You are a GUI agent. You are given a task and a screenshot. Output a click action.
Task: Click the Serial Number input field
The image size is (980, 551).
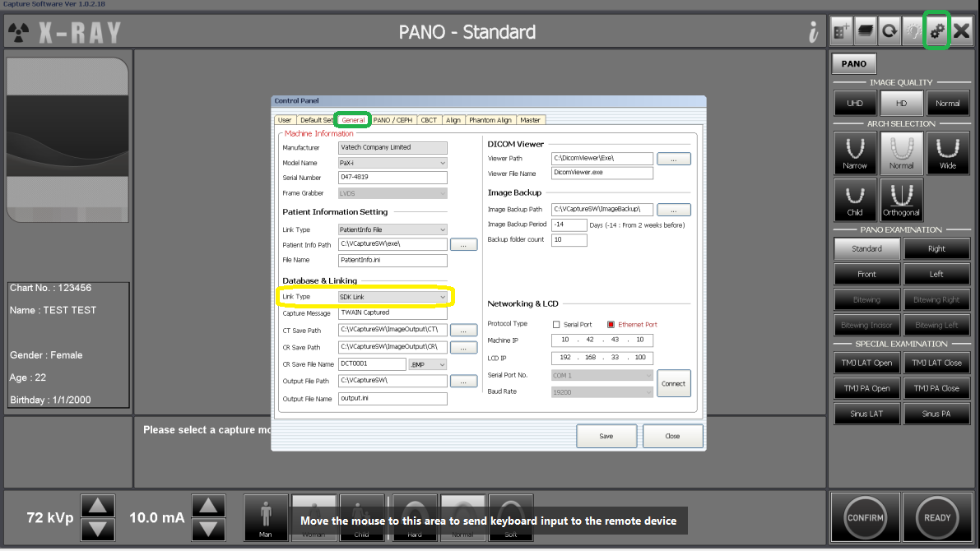point(392,178)
